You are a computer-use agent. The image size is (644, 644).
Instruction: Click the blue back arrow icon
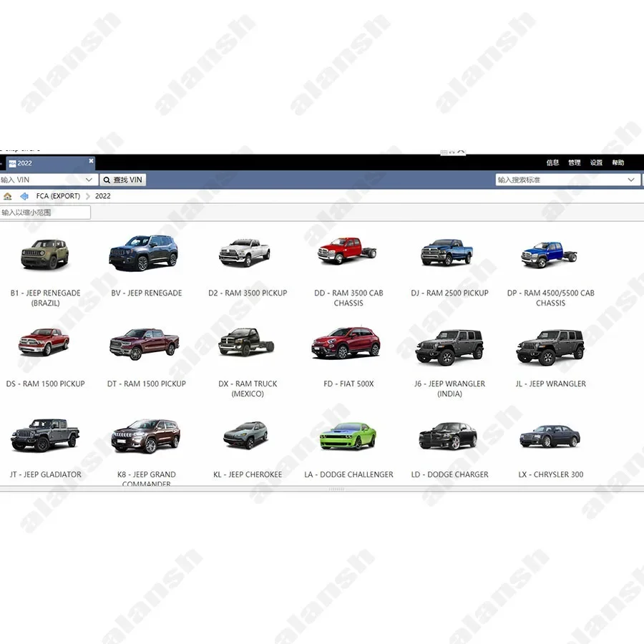pos(24,196)
